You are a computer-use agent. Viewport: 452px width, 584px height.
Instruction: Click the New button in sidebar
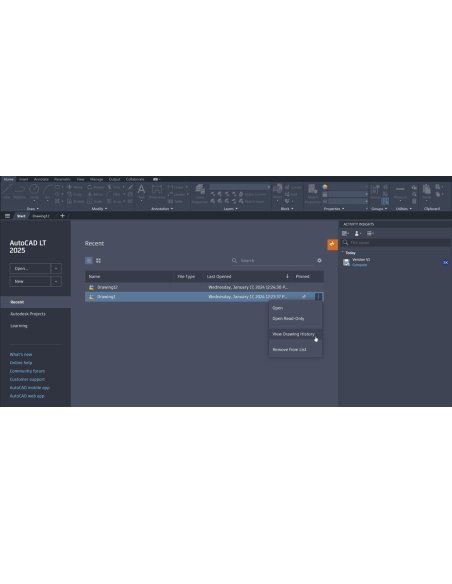(x=30, y=282)
